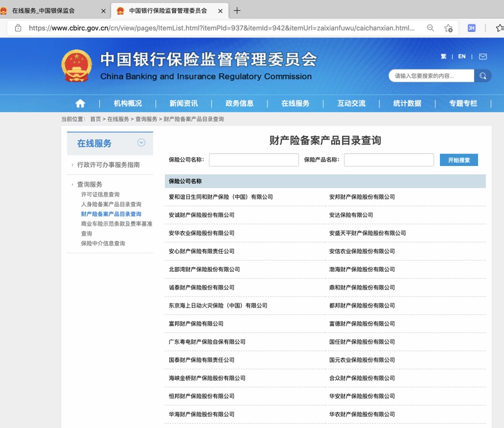This screenshot has width=504, height=428.
Task: Click the lock icon in address bar
Action: click(18, 28)
